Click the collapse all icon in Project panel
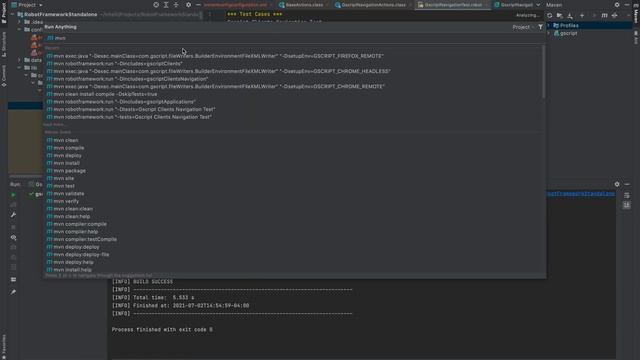 click(x=176, y=5)
